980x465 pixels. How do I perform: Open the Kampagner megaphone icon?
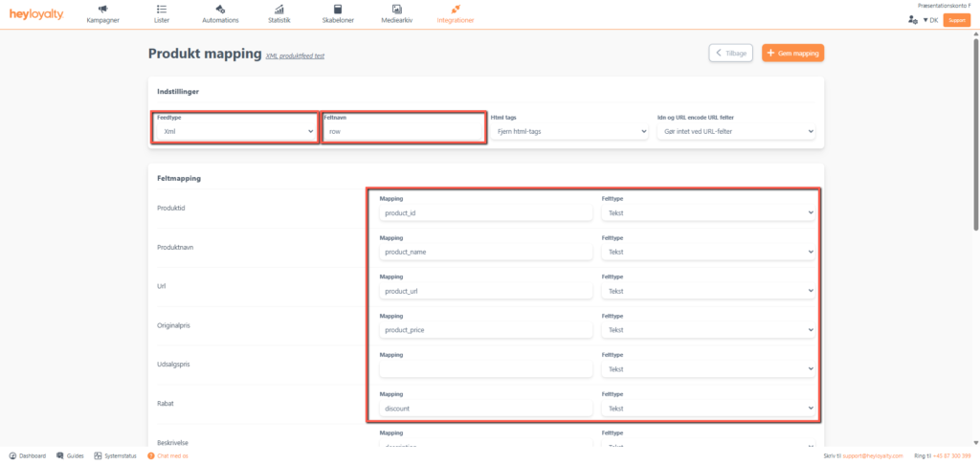tap(102, 10)
